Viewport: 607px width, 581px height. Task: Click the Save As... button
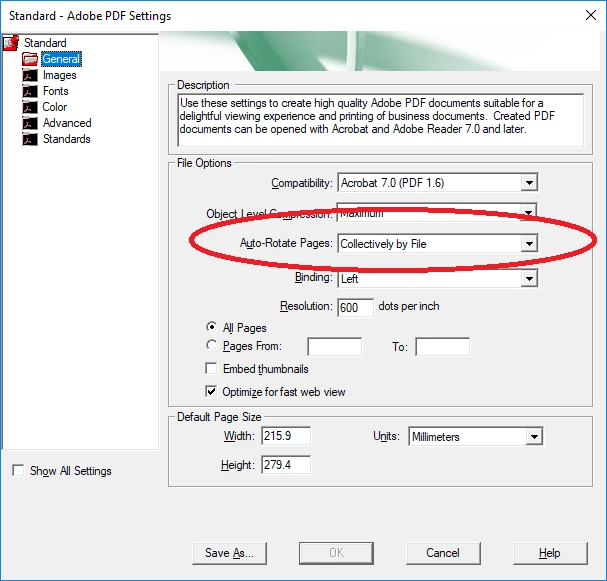pyautogui.click(x=229, y=553)
